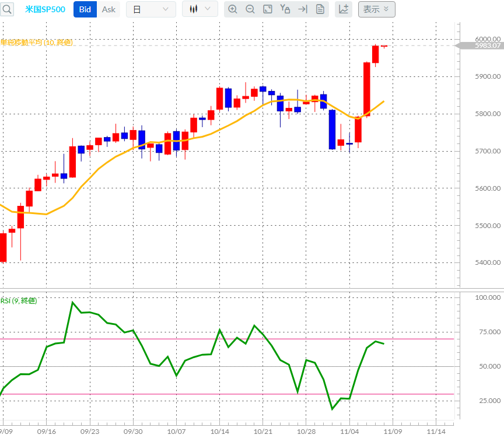Image resolution: width=504 pixels, height=438 pixels.
Task: Open the document/report panel icon
Action: (320, 9)
